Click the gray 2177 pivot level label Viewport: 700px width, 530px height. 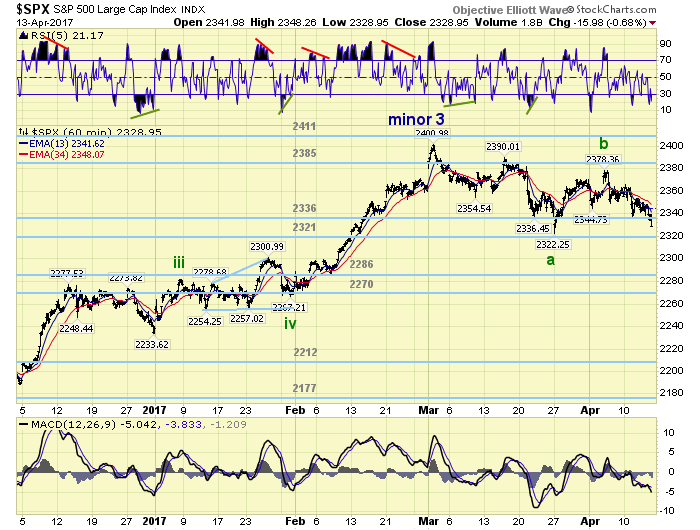tap(304, 388)
